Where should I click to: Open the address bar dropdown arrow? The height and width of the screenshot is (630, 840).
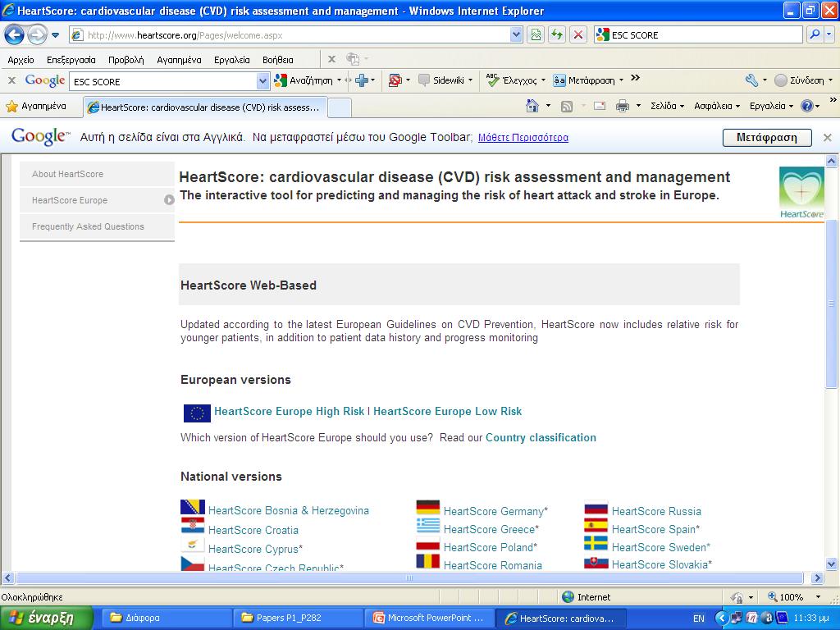(515, 34)
